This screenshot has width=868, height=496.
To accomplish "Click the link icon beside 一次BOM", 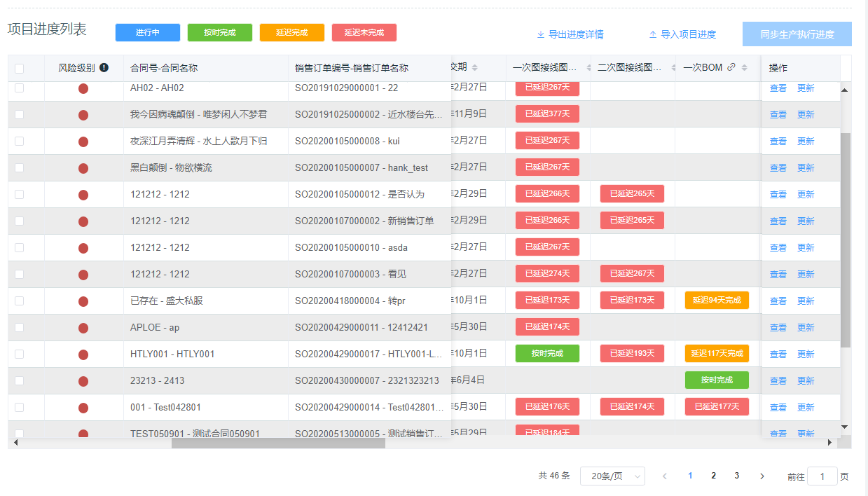I will click(x=731, y=68).
